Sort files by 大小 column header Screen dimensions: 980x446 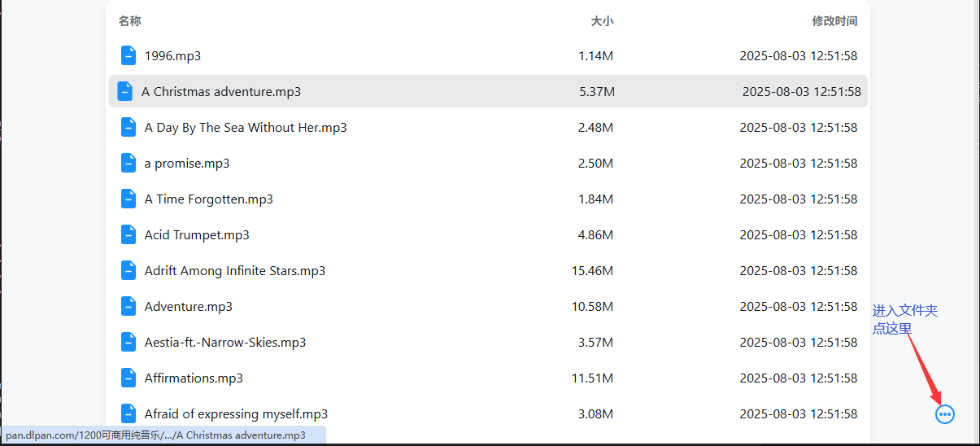pos(602,21)
